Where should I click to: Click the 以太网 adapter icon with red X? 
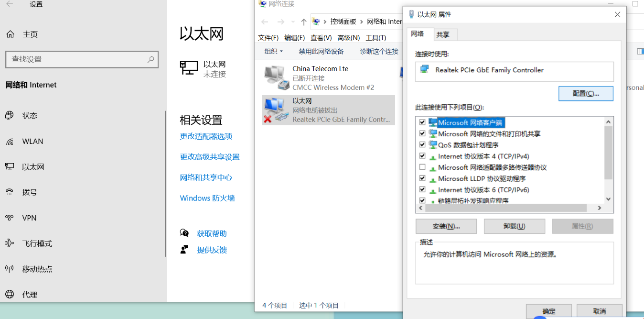(276, 110)
